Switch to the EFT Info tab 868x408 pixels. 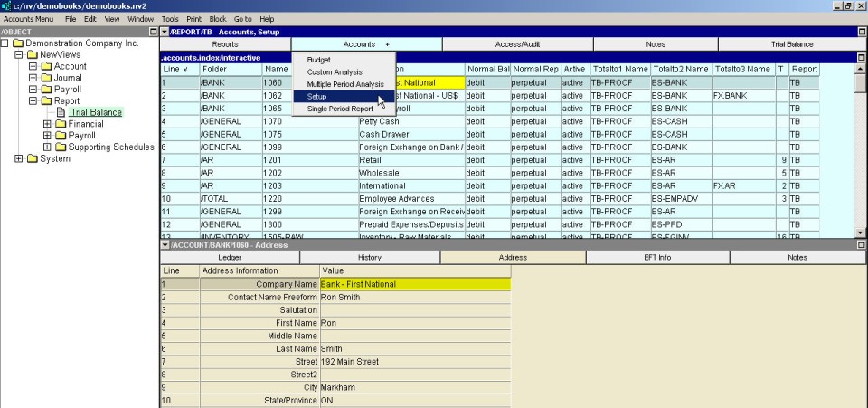point(656,258)
